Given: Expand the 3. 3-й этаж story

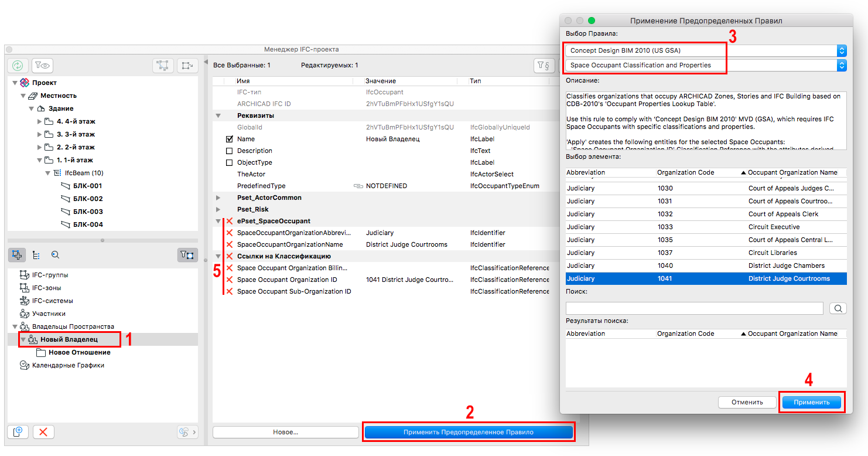Looking at the screenshot, I should click(x=40, y=134).
